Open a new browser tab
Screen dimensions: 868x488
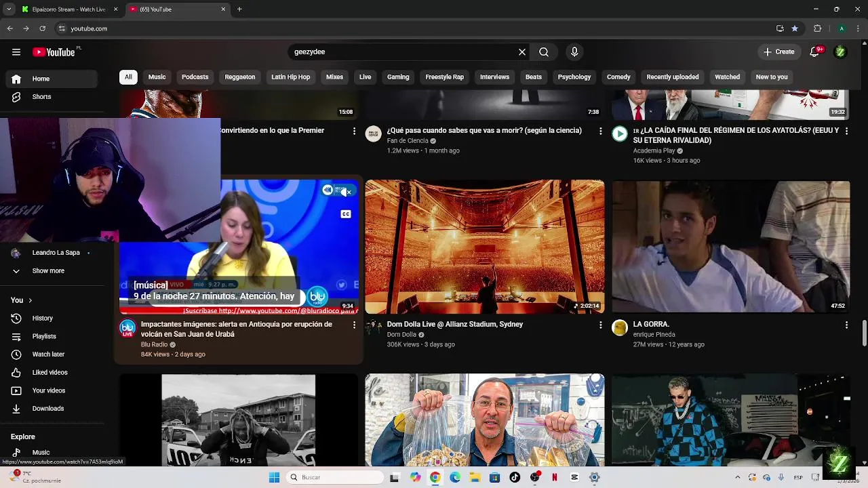pos(239,9)
